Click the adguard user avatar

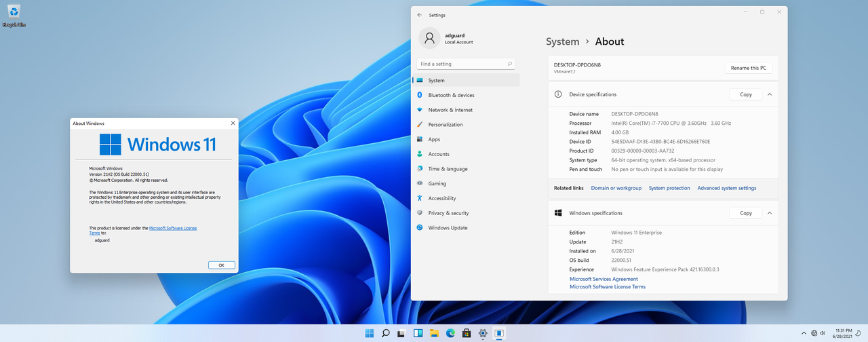[429, 38]
